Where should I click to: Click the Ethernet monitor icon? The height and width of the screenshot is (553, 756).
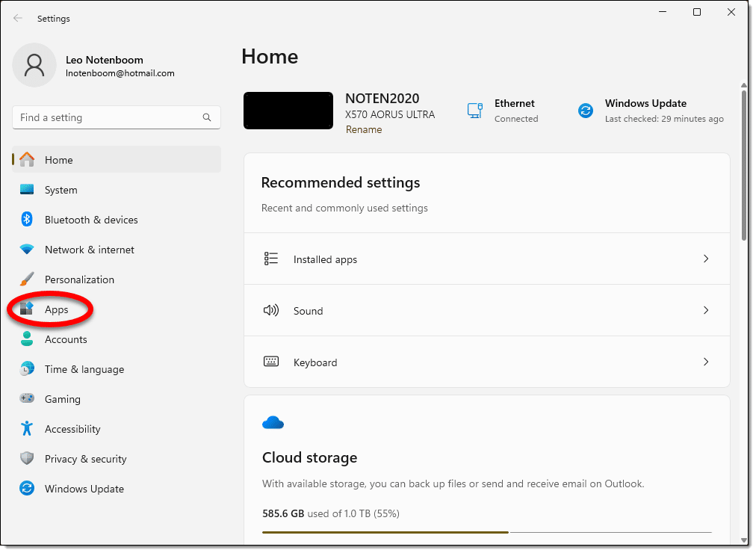click(475, 111)
